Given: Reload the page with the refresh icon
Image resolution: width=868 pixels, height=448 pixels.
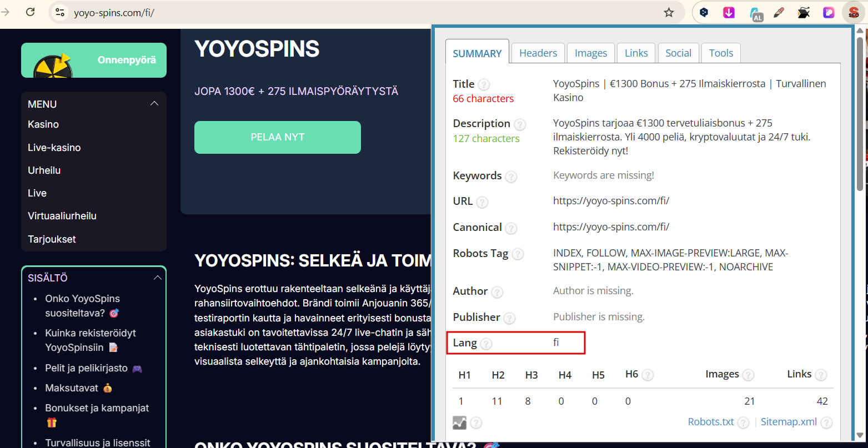Looking at the screenshot, I should (x=31, y=12).
